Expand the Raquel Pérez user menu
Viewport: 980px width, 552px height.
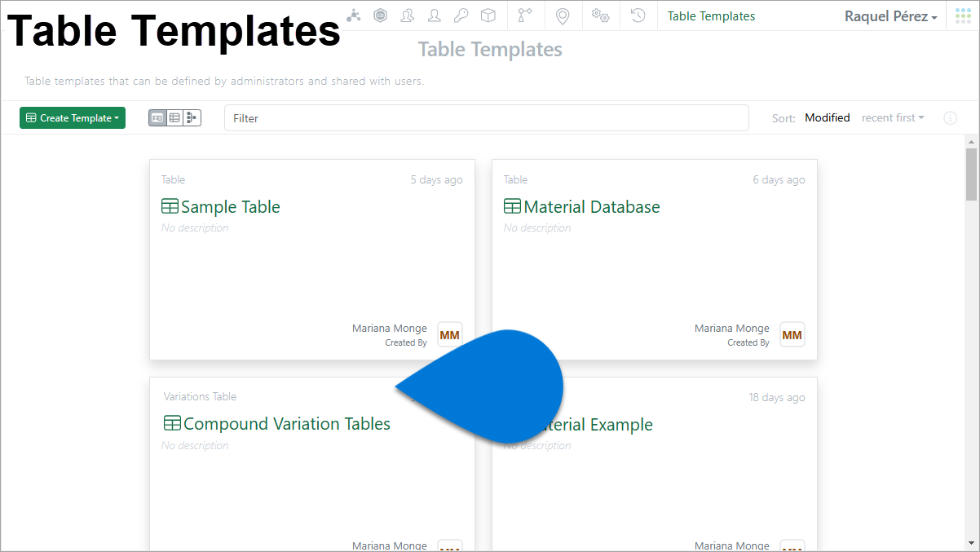coord(890,16)
